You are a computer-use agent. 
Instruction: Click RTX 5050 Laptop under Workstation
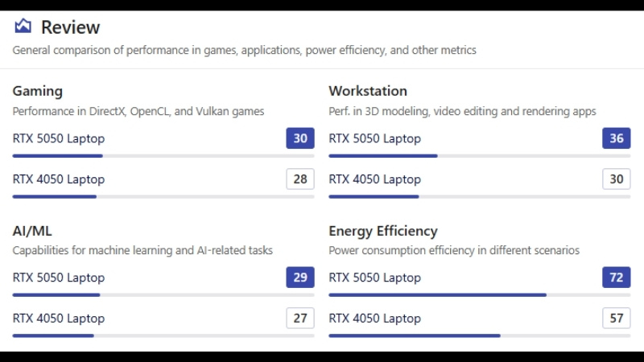tap(374, 138)
